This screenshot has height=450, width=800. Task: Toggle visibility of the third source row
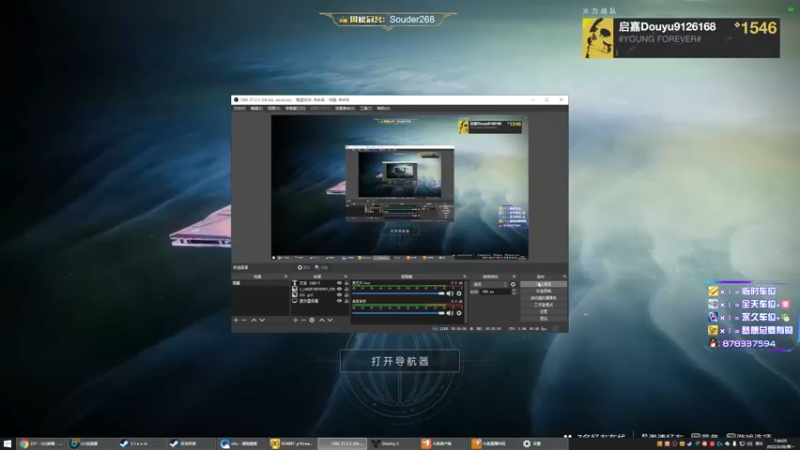click(x=339, y=295)
